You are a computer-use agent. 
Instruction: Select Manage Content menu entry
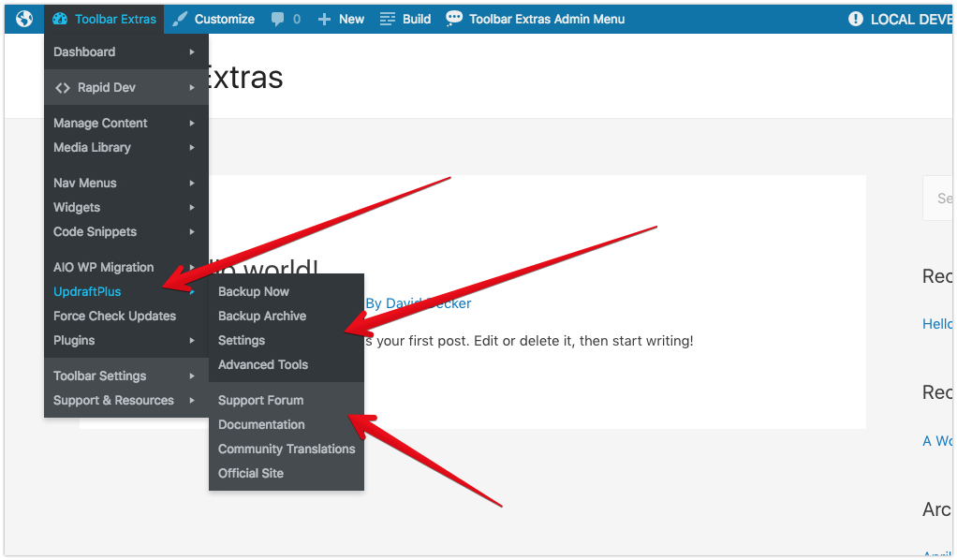(x=125, y=123)
